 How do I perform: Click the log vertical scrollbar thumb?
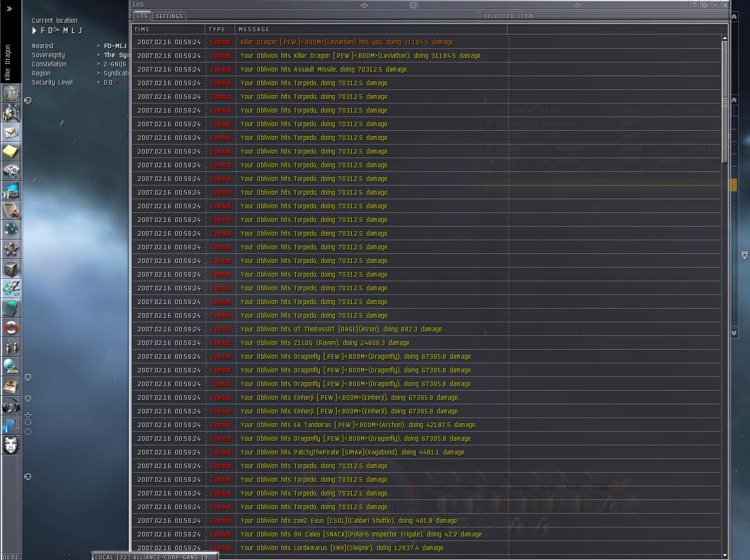click(x=725, y=102)
